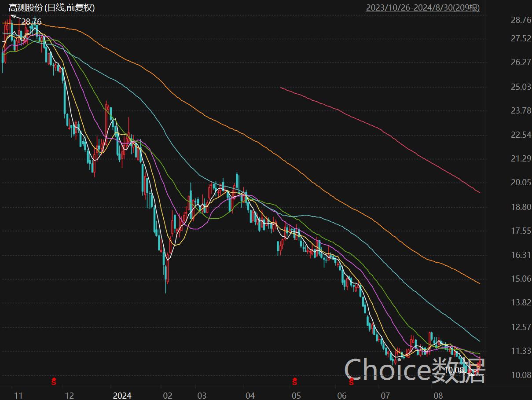This screenshot has height=400, width=532.
Task: Click the 25.03 price axis label
Action: [521, 87]
